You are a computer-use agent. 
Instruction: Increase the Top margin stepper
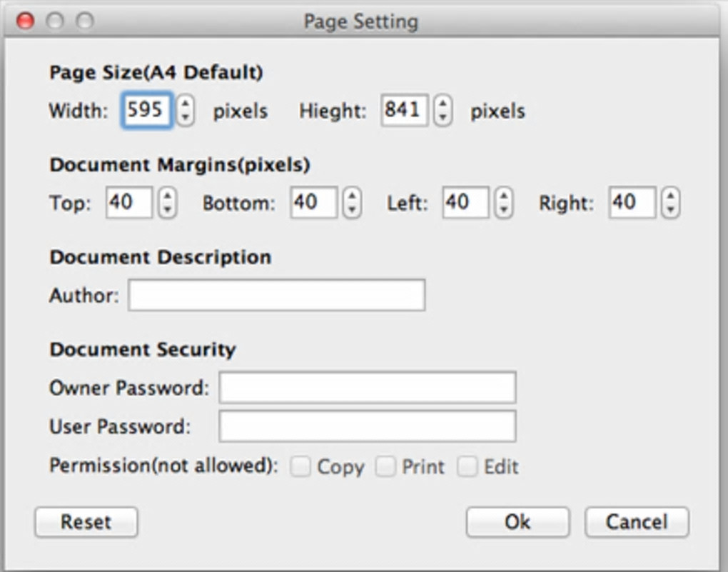click(x=167, y=196)
